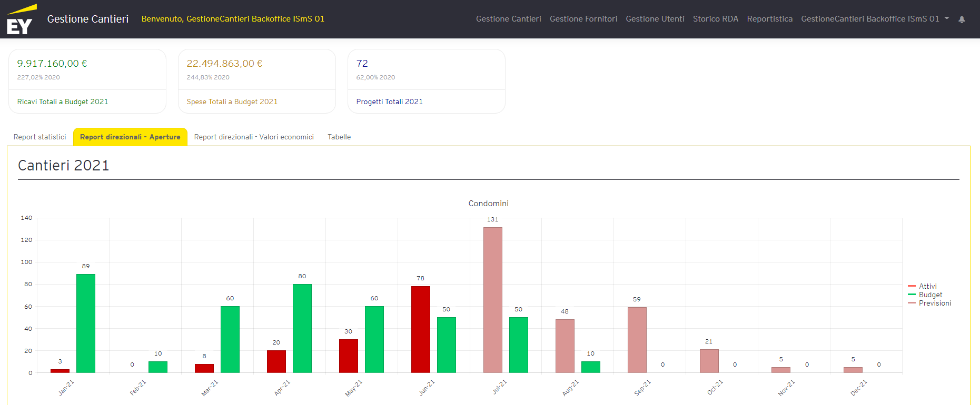Viewport: 980px width, 405px height.
Task: Click the Progetti Totali 2021 card
Action: click(x=427, y=81)
